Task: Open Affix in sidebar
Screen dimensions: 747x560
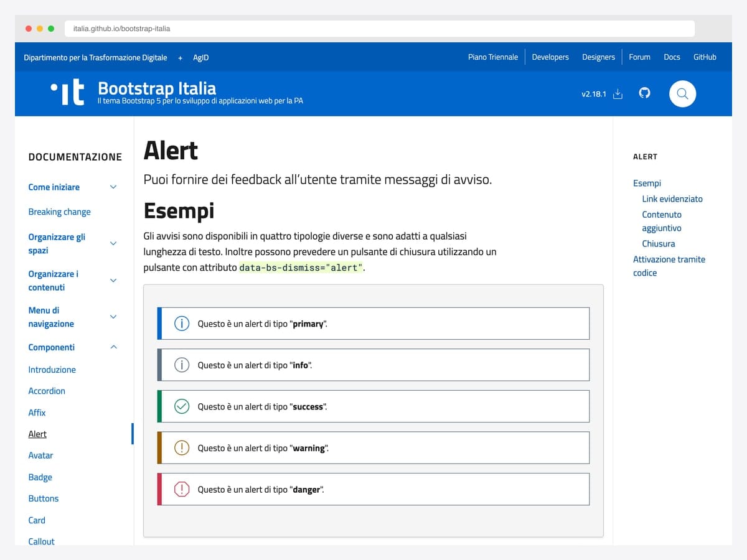Action: [37, 413]
